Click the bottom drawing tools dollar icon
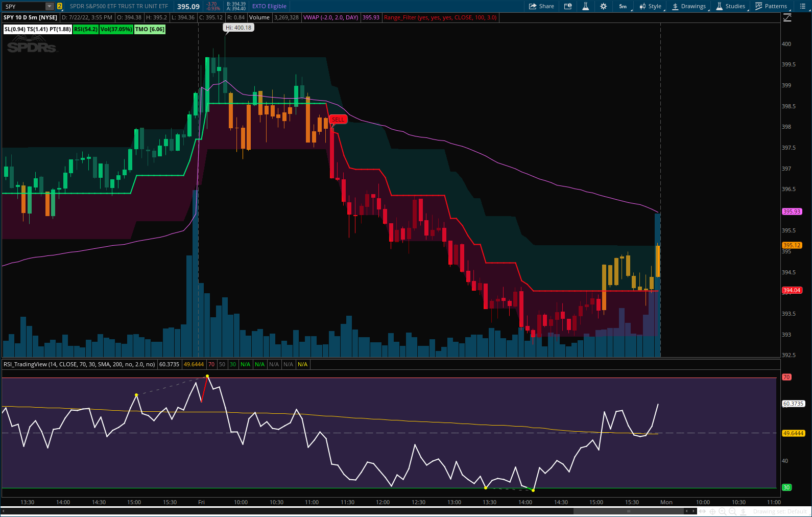The image size is (812, 517). coord(744,511)
